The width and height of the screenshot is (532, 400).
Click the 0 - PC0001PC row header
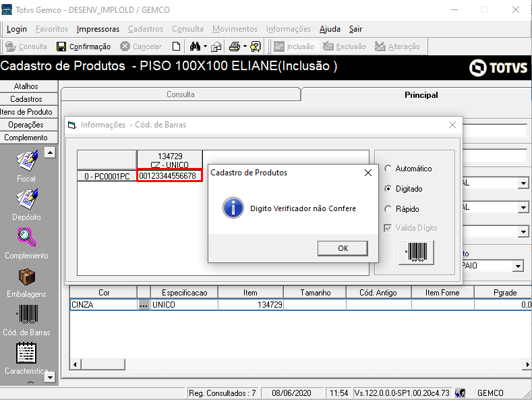tap(107, 176)
